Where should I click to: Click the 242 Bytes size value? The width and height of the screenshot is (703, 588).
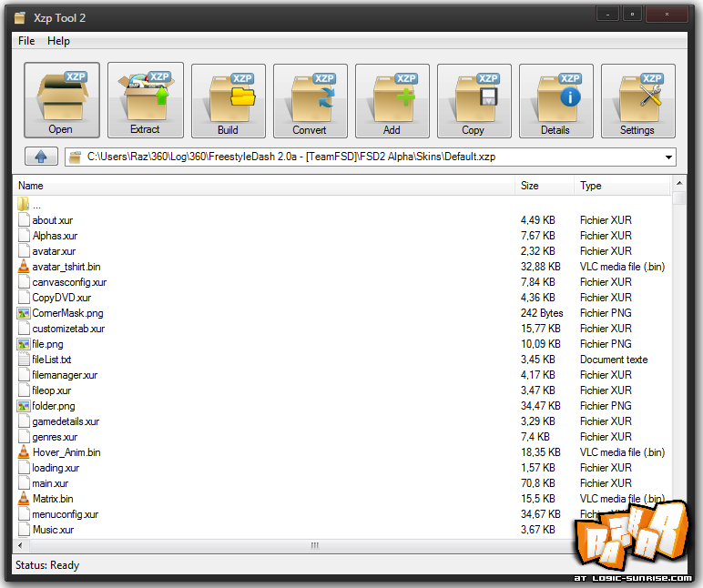(x=542, y=313)
